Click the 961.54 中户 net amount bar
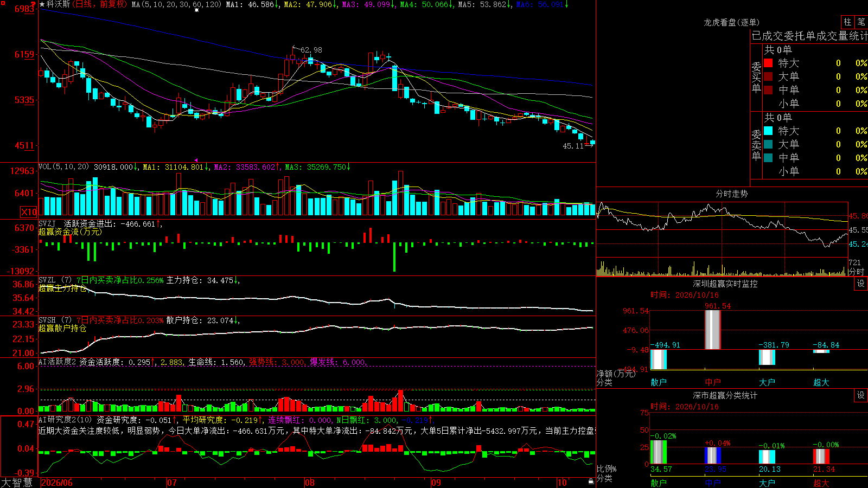 pyautogui.click(x=713, y=330)
